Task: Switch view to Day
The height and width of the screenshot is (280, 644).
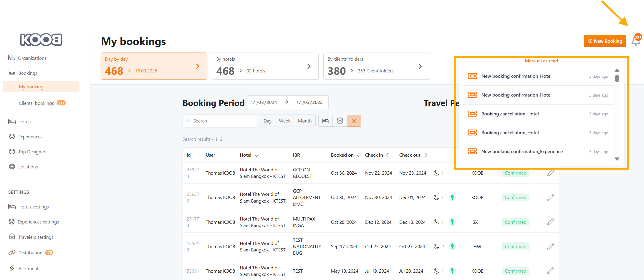Action: click(267, 121)
